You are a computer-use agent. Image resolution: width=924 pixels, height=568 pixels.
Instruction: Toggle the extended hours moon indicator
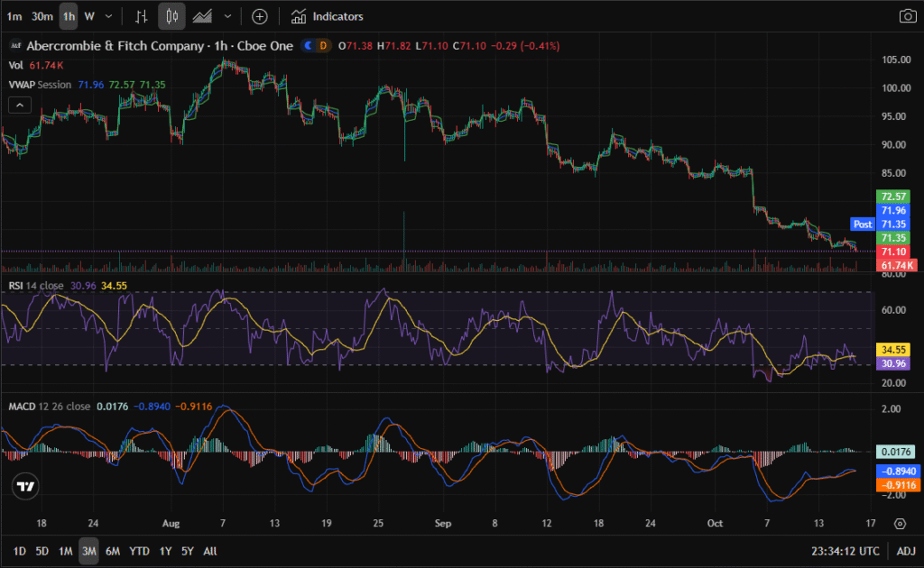pos(310,46)
